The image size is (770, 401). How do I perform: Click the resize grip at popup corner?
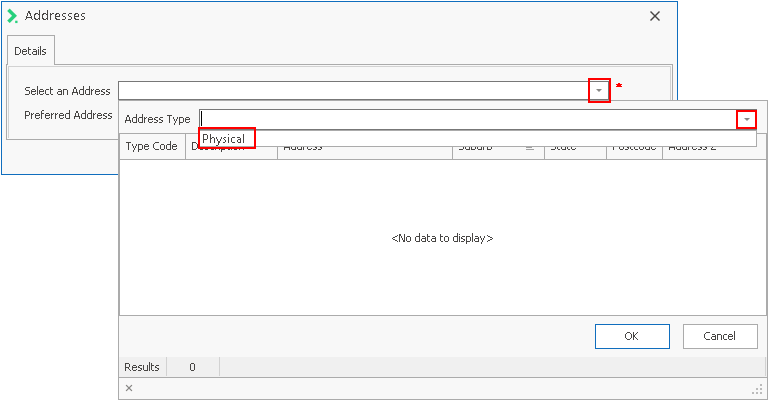(758, 389)
